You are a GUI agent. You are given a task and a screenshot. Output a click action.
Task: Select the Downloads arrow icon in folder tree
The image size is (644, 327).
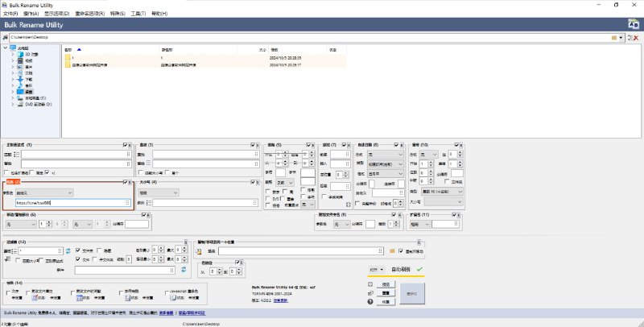click(21, 79)
